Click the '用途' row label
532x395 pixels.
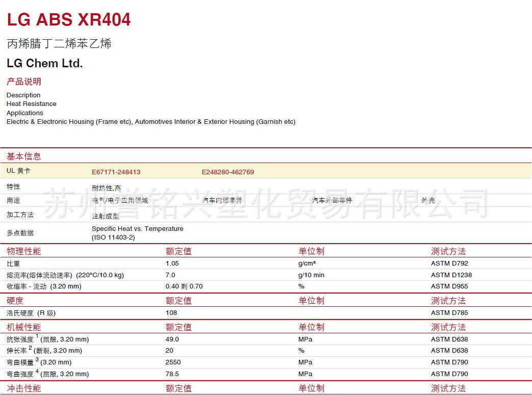pos(13,200)
